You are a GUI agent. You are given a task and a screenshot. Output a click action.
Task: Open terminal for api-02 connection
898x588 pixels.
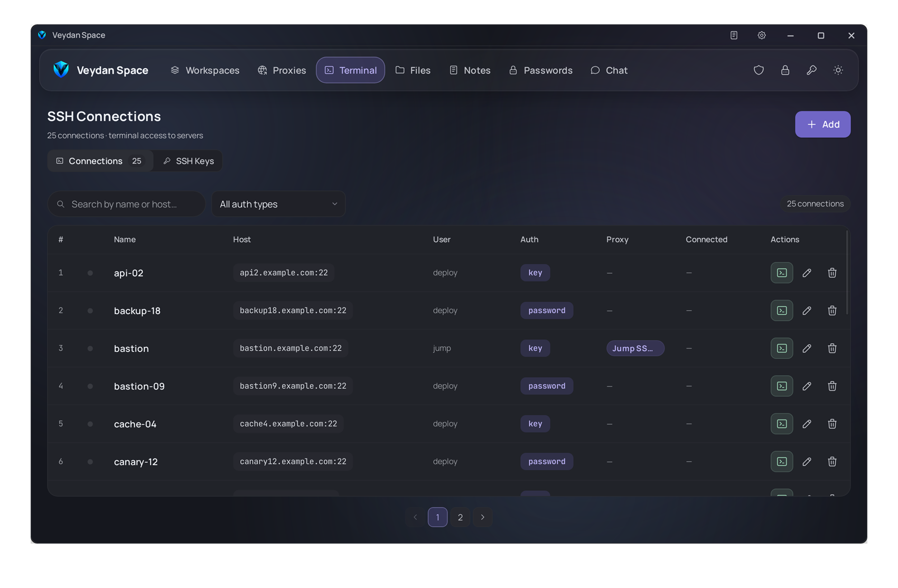coord(782,273)
